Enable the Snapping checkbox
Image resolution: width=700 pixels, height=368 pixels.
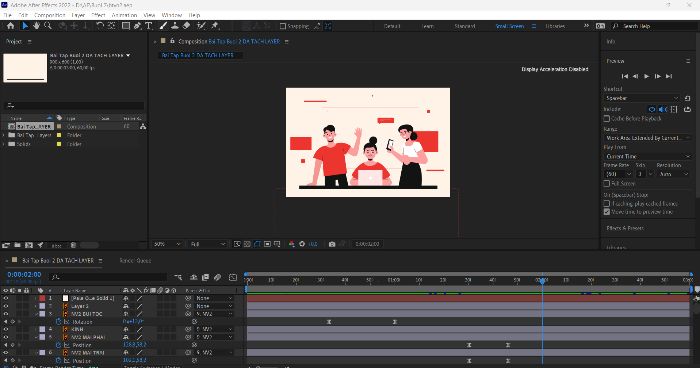(x=283, y=26)
